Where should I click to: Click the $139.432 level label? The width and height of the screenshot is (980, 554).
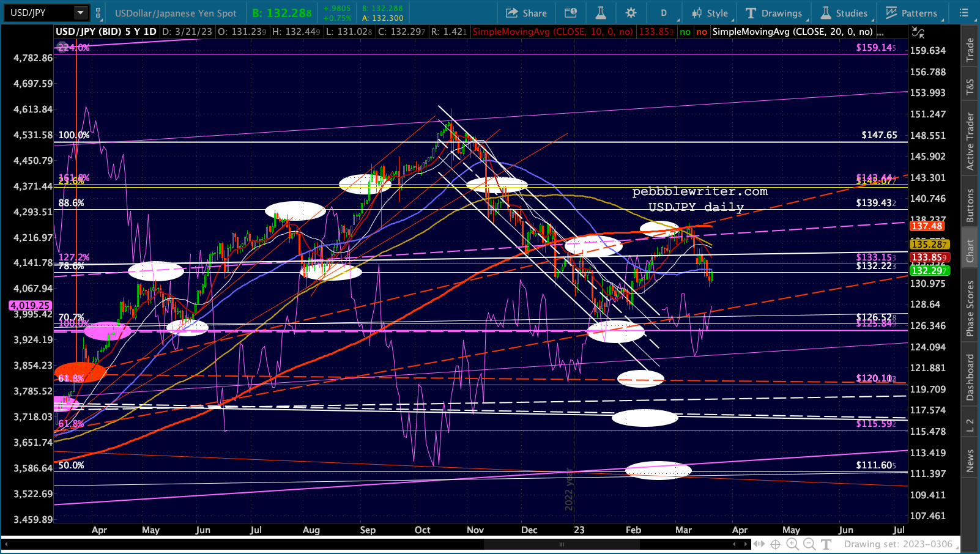[876, 203]
